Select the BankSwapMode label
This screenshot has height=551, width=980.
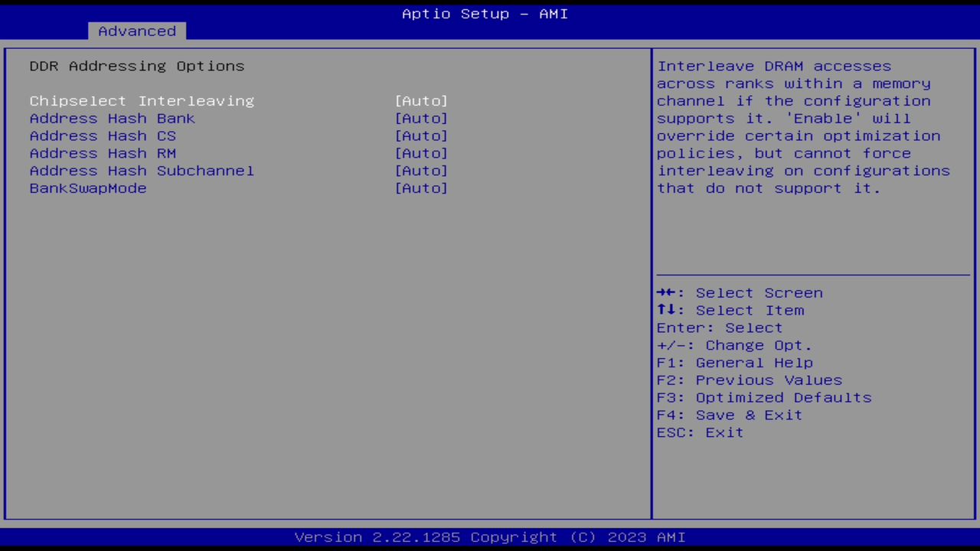pos(88,188)
